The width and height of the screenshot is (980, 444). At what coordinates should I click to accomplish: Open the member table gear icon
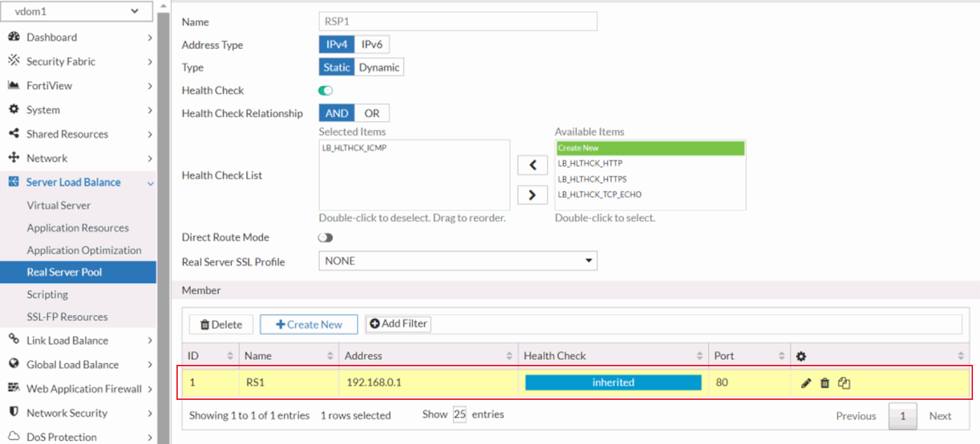(x=800, y=356)
